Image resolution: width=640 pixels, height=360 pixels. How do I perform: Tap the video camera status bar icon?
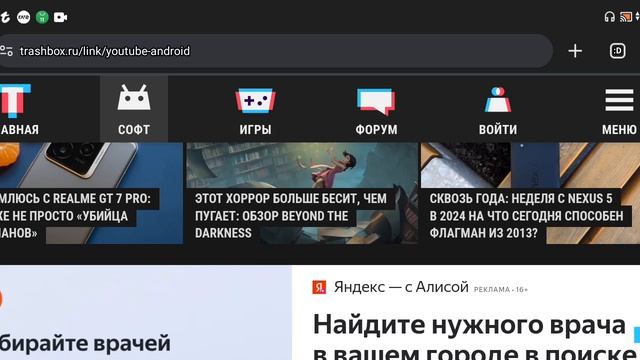(x=60, y=17)
